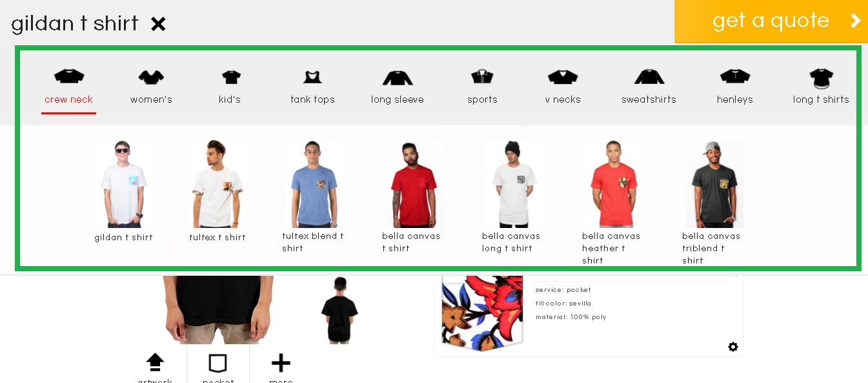Select the henleys category icon
Screen dimensions: 868x383
pos(735,77)
